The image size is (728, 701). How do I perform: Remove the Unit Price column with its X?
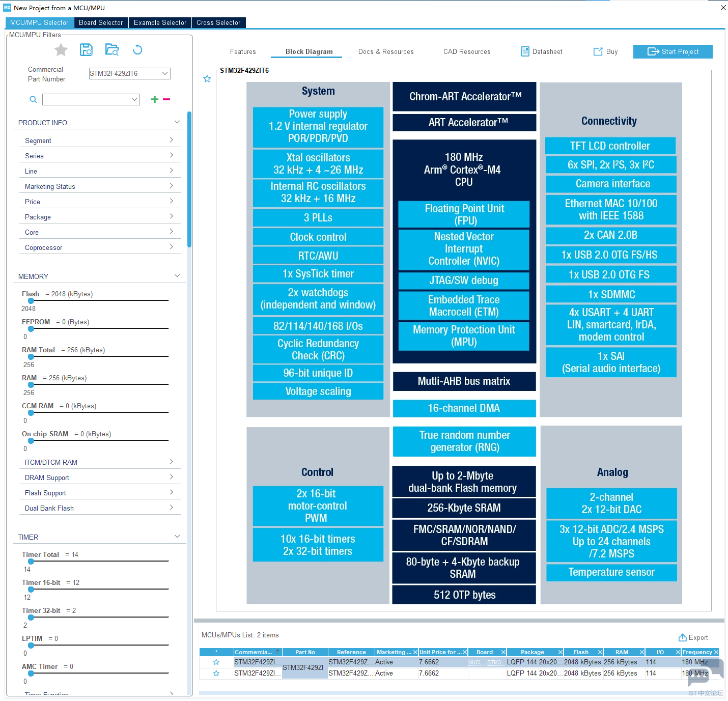[465, 652]
